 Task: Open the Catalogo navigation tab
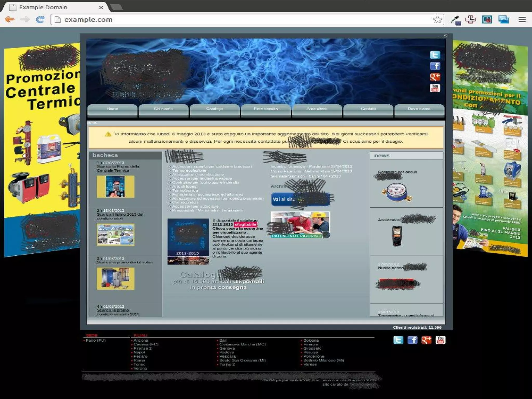click(215, 109)
